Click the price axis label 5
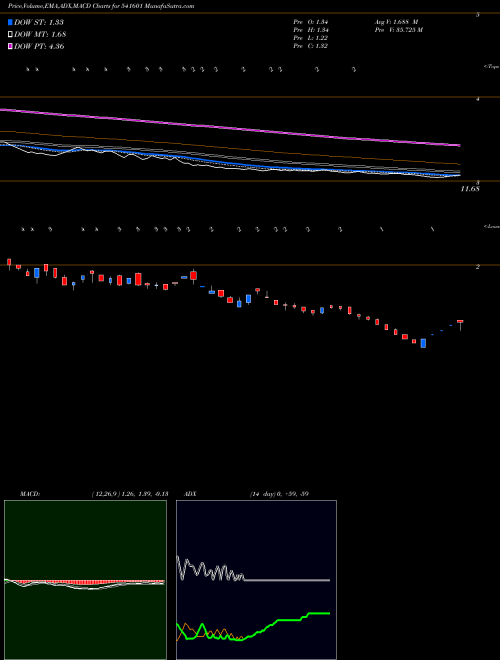Image resolution: width=500 pixels, height=660 pixels. (x=478, y=15)
